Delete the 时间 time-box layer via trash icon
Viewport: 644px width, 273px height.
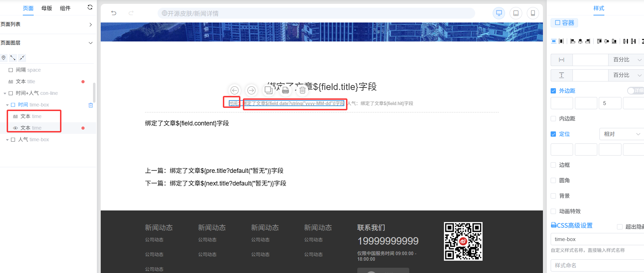point(91,105)
